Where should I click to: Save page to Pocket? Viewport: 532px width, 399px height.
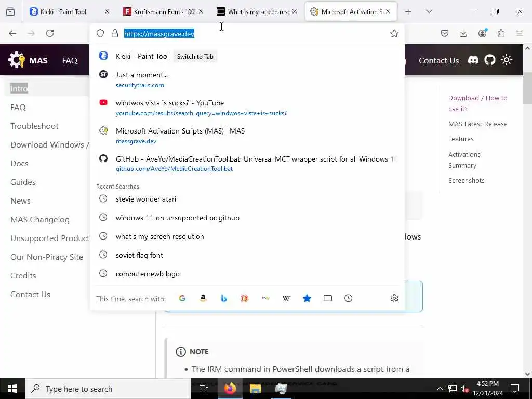tap(445, 33)
